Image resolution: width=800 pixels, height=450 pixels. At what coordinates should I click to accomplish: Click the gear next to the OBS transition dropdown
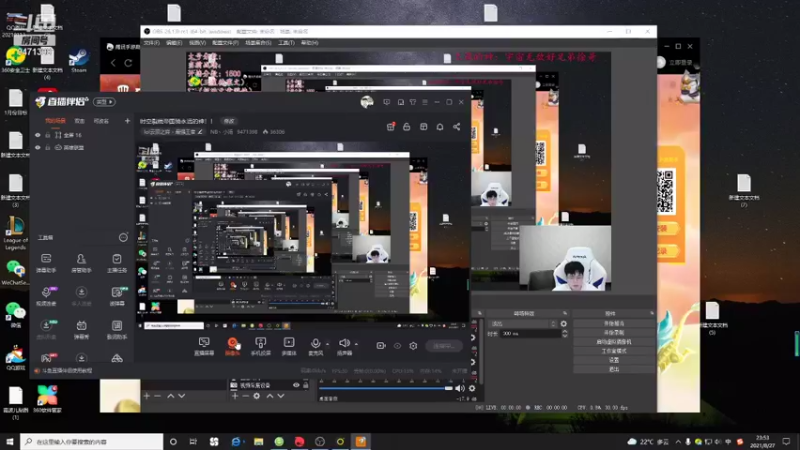pos(564,323)
